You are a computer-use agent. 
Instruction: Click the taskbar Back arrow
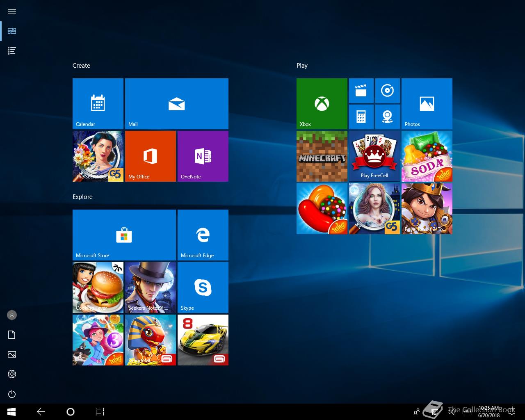pyautogui.click(x=41, y=412)
